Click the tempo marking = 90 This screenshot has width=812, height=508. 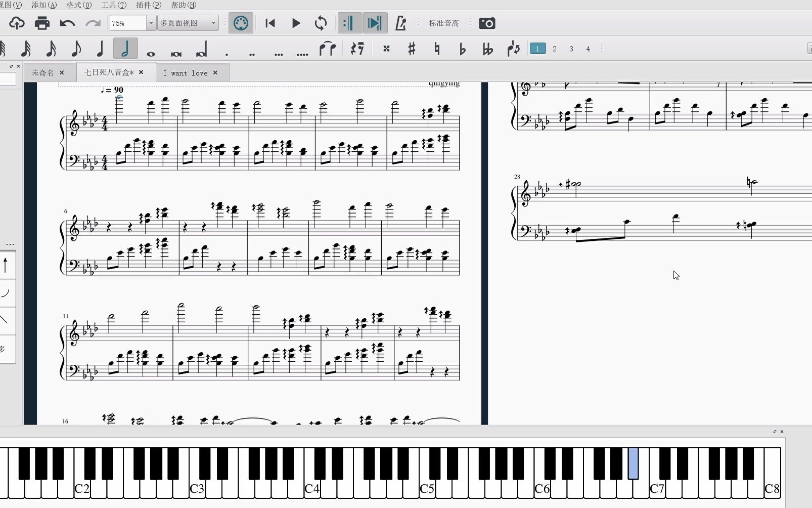pyautogui.click(x=112, y=90)
